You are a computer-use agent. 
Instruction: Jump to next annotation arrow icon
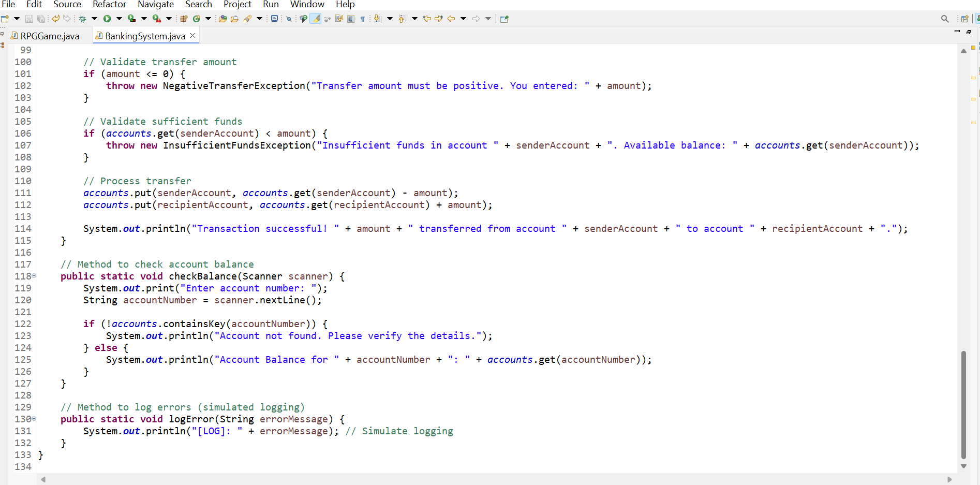point(378,19)
